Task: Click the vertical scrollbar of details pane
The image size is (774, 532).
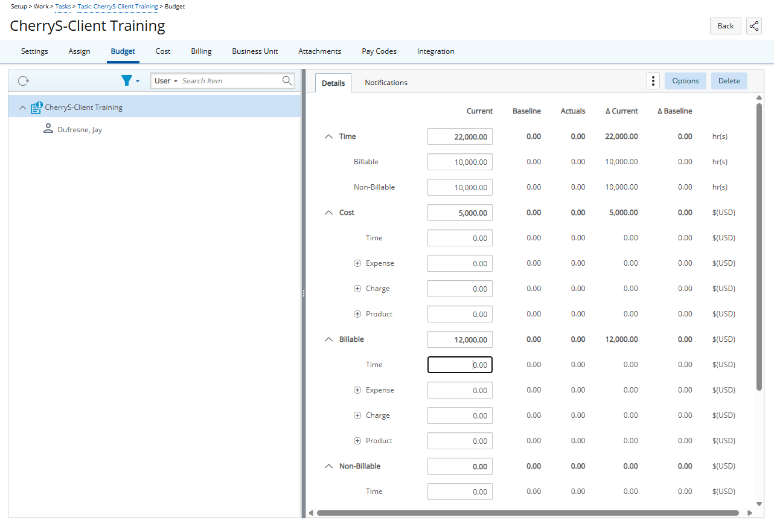Action: pos(759,247)
